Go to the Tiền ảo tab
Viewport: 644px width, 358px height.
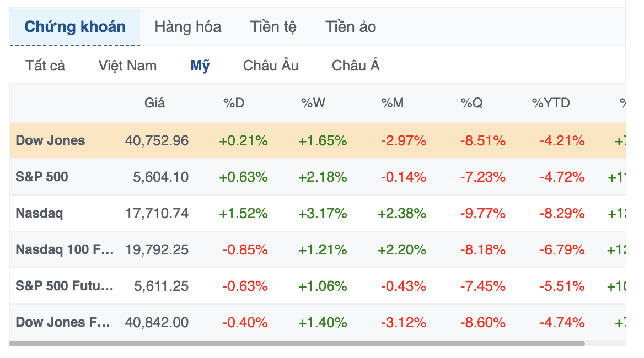[x=351, y=26]
